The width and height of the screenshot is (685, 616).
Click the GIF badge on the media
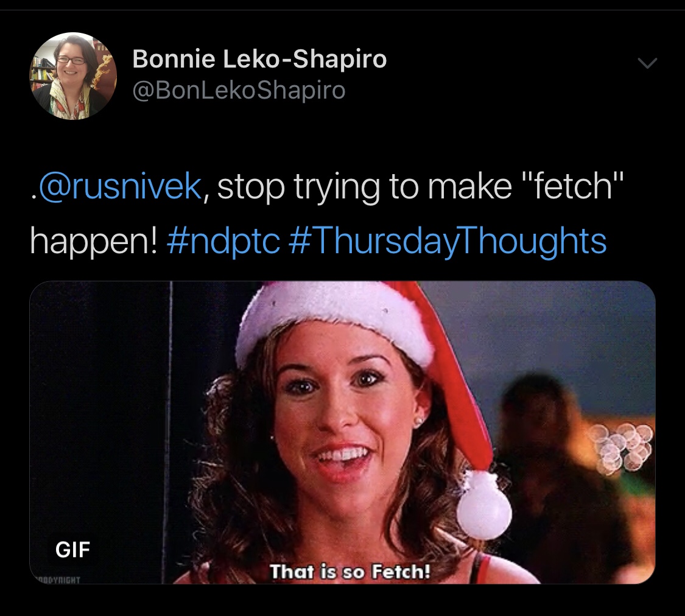72,549
